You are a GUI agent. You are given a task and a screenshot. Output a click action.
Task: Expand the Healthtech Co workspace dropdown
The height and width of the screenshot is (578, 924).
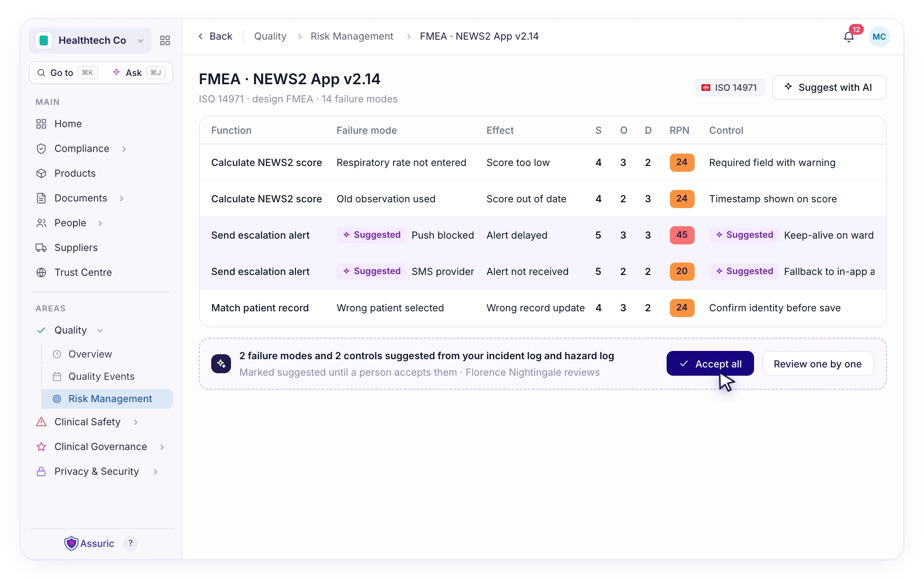pyautogui.click(x=141, y=40)
